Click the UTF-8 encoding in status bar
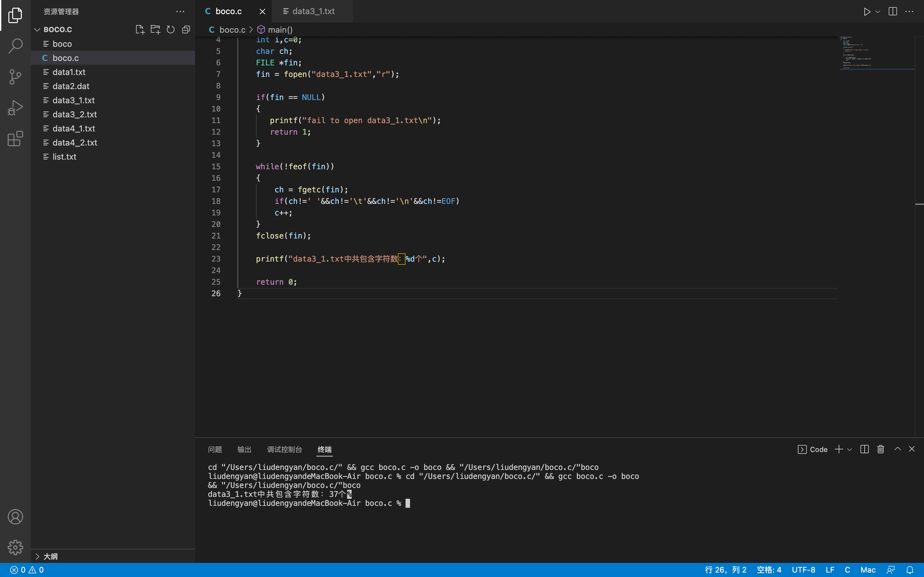Image resolution: width=924 pixels, height=577 pixels. point(803,570)
